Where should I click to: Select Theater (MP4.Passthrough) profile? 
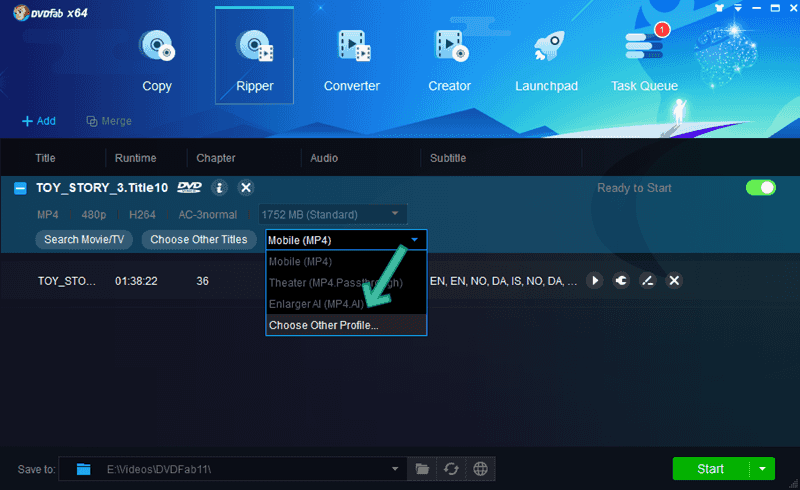346,283
